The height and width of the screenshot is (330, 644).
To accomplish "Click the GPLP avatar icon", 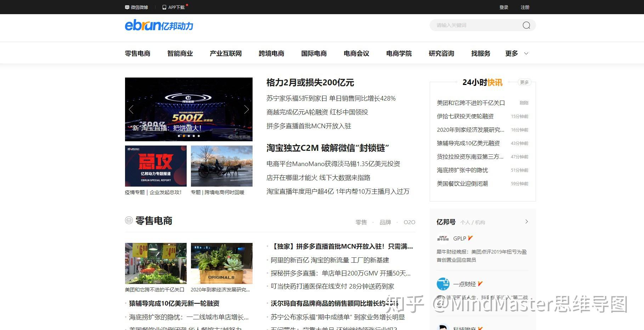I will coord(443,238).
